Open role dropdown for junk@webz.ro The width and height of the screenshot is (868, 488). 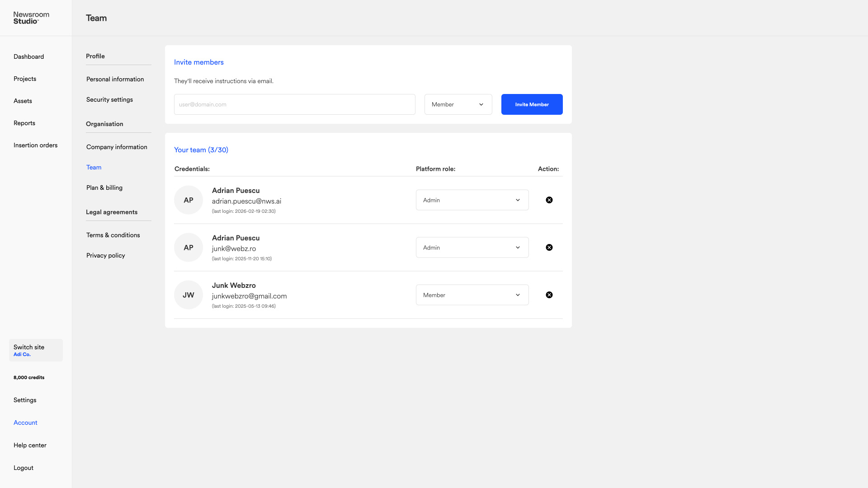coord(472,248)
